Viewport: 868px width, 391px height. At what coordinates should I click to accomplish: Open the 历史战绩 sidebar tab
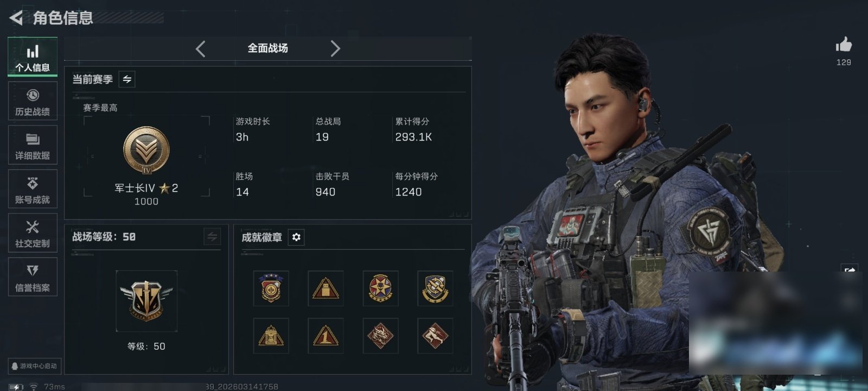(33, 102)
